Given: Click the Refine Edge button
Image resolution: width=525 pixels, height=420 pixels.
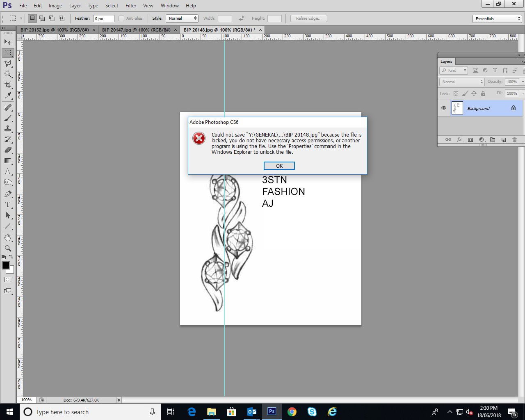Looking at the screenshot, I should coord(309,18).
